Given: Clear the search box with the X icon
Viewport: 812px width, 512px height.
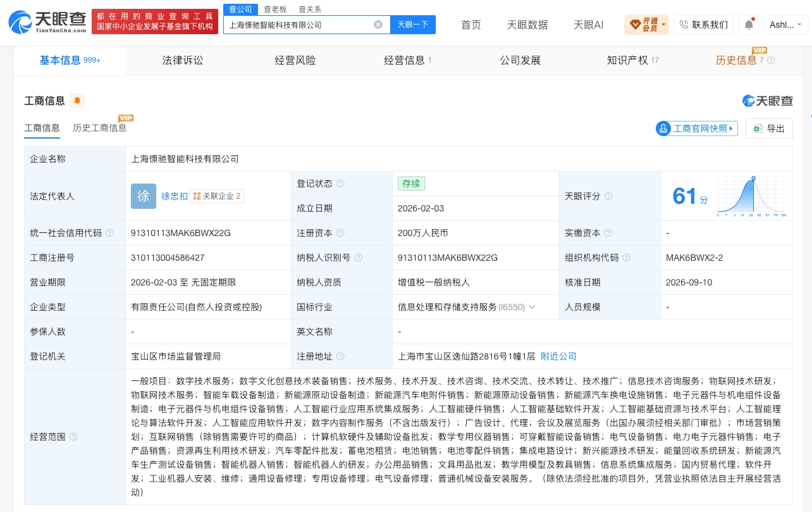Looking at the screenshot, I should [378, 25].
